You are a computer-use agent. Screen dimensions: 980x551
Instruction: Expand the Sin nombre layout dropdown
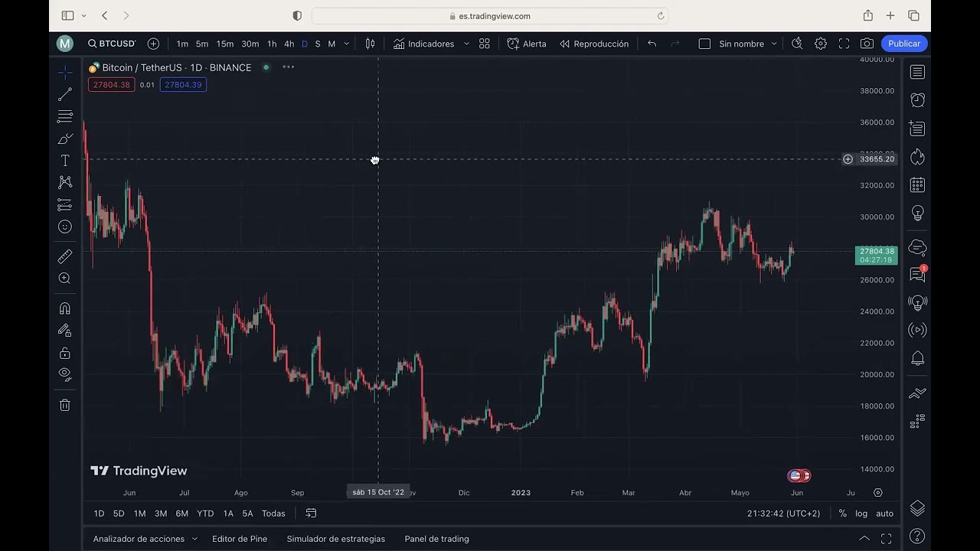pos(774,44)
